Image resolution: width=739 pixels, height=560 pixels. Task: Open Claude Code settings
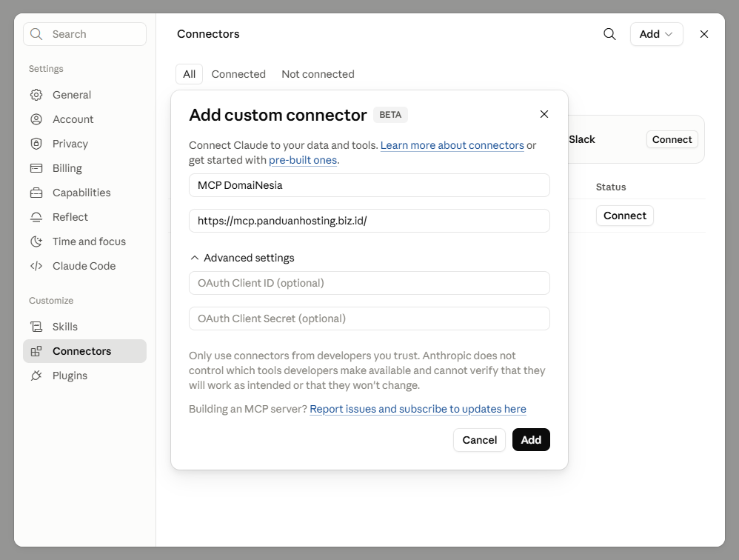pos(85,267)
